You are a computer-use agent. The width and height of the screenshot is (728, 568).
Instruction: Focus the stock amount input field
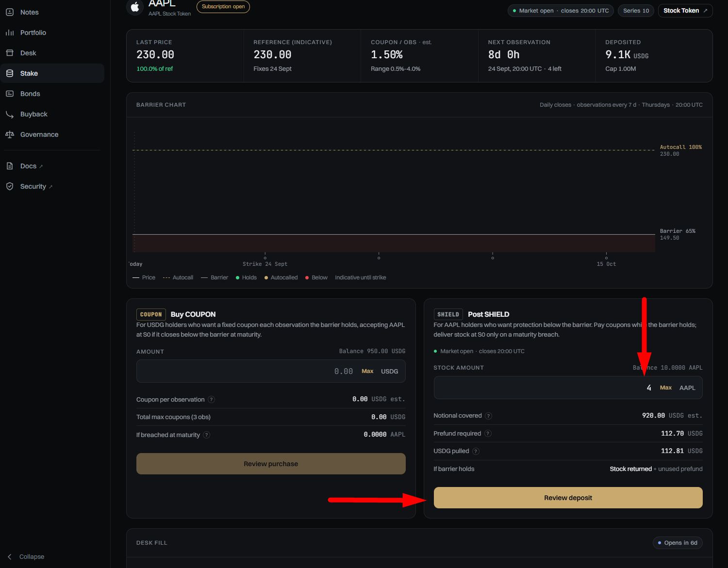click(568, 388)
